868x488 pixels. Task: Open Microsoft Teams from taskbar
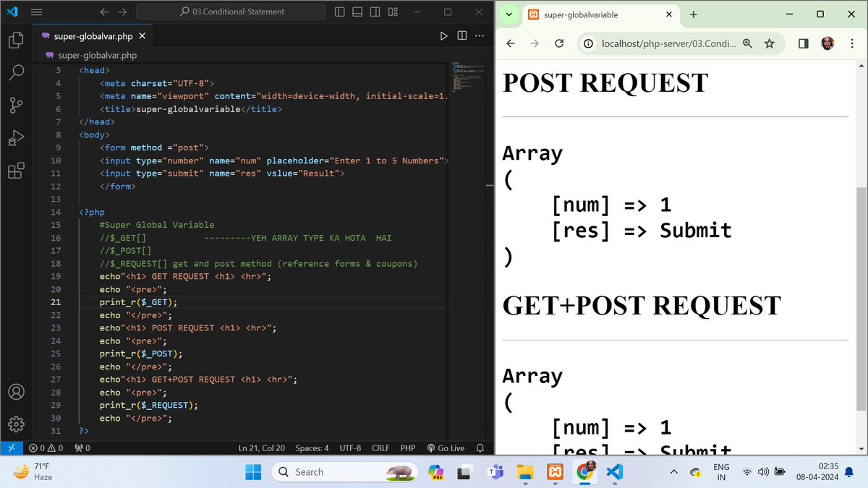[x=496, y=472]
